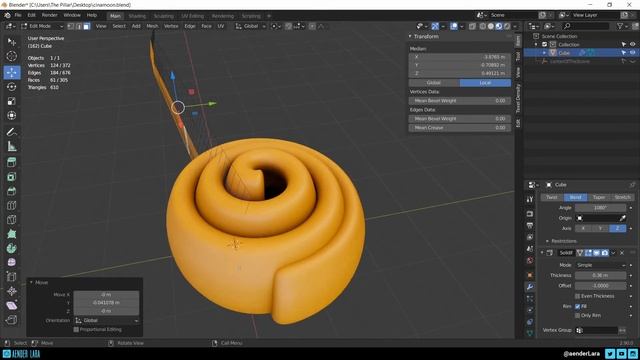Viewport: 640px width, 360px height.
Task: Select the Shrink/Fatten tool
Action: coord(12,291)
